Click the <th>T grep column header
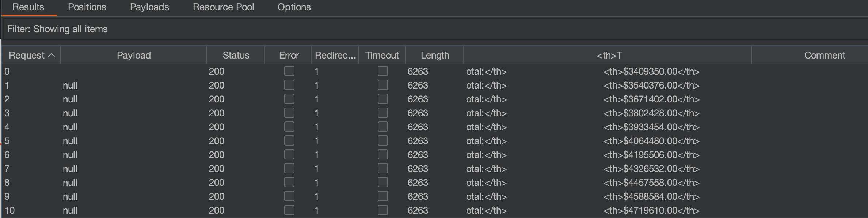Image resolution: width=868 pixels, height=218 pixels. pos(609,55)
